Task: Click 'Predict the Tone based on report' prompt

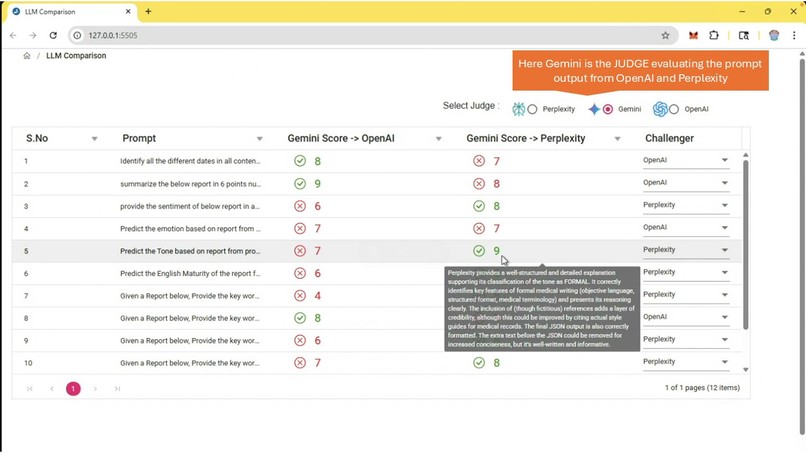Action: click(x=190, y=251)
